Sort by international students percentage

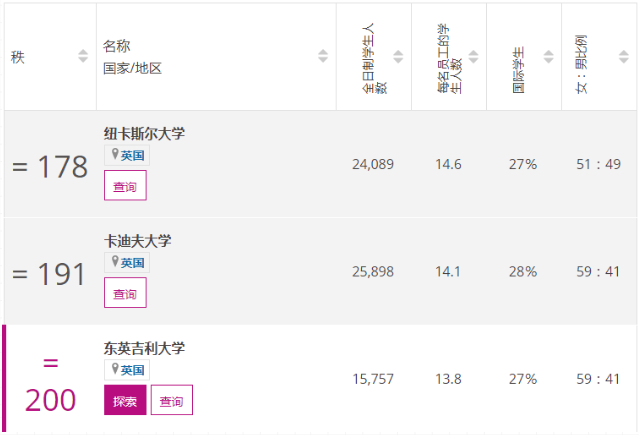(x=549, y=57)
